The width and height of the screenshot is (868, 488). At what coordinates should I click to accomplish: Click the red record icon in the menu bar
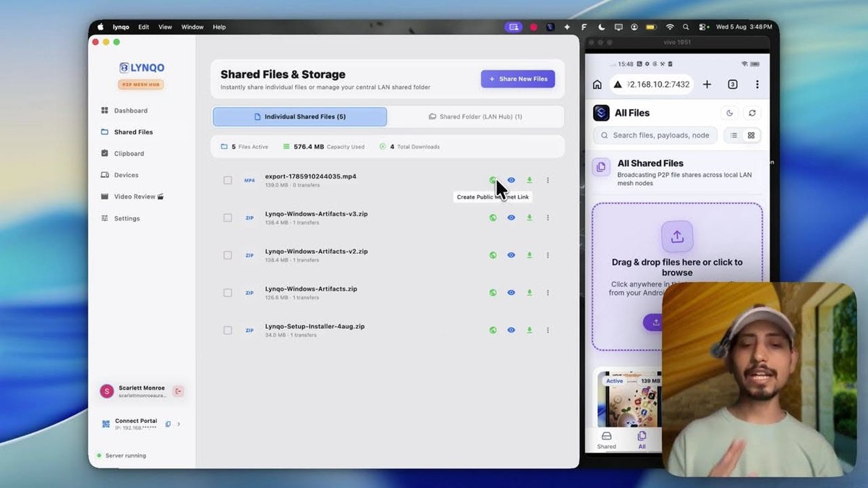click(534, 27)
